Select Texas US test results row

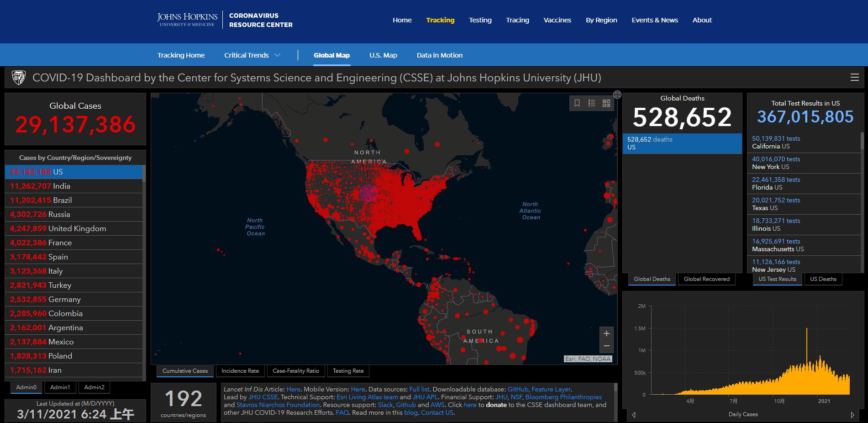tap(804, 204)
